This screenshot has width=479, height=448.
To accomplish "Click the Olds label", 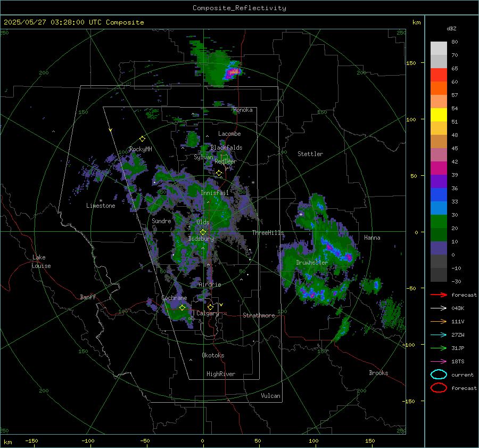I will pos(203,222).
